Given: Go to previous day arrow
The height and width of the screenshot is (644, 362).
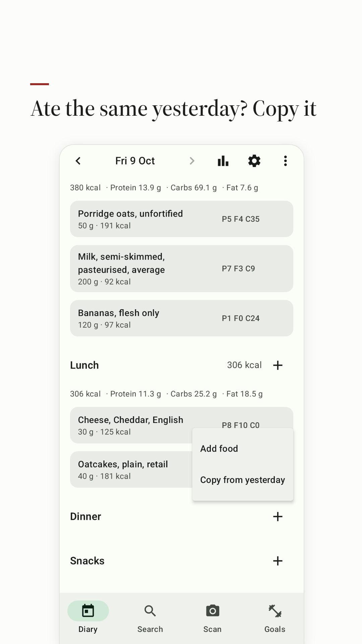Looking at the screenshot, I should pyautogui.click(x=78, y=161).
